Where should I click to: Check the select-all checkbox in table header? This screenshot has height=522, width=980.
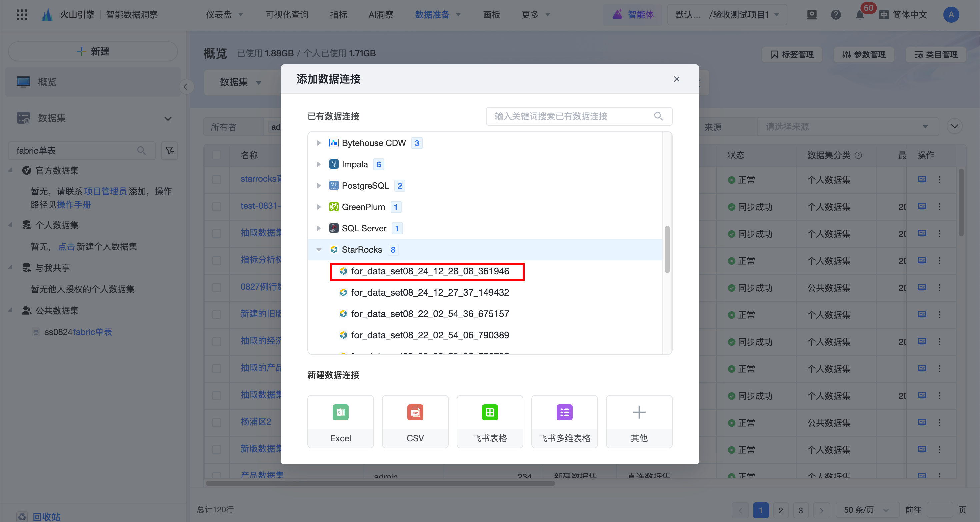217,155
